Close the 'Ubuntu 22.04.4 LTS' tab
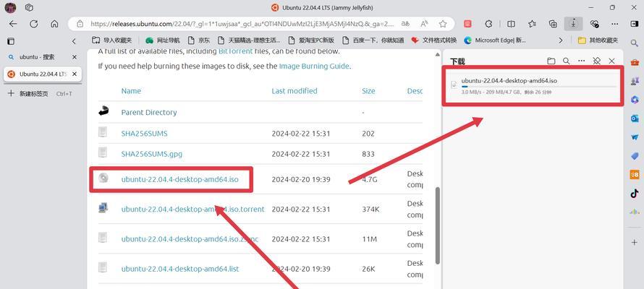The height and width of the screenshot is (289, 644). (75, 74)
